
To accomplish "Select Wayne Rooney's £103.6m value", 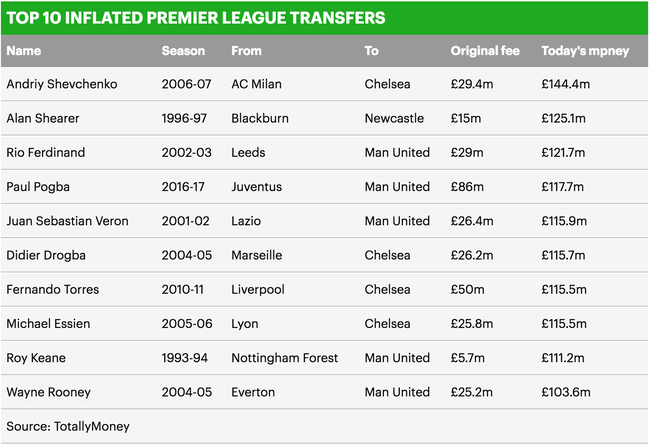I will click(566, 392).
